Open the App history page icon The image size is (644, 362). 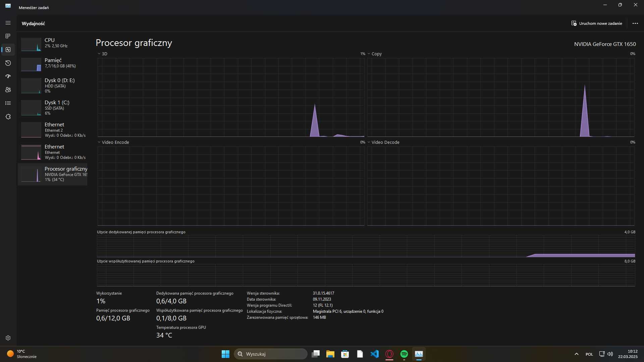[8, 63]
